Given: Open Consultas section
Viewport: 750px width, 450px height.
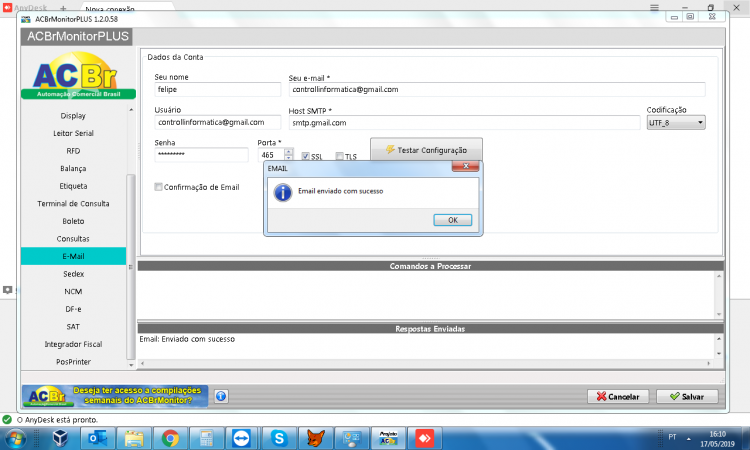Looking at the screenshot, I should click(x=73, y=239).
